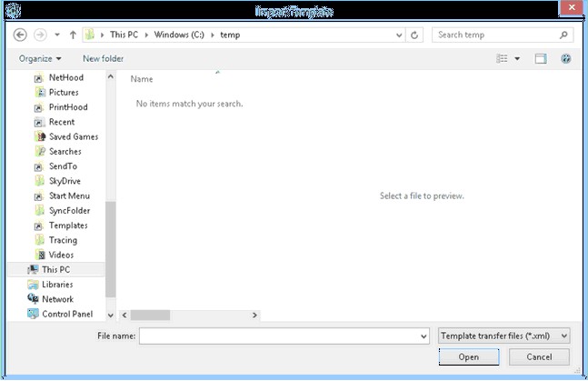Image resolution: width=588 pixels, height=381 pixels.
Task: Click the search magnifier icon
Action: coord(564,35)
